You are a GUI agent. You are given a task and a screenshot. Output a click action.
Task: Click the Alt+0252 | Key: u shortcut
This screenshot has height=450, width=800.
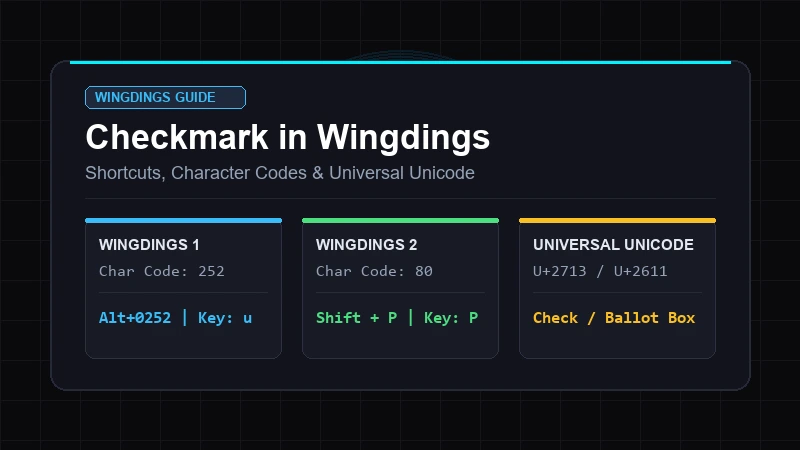(176, 318)
